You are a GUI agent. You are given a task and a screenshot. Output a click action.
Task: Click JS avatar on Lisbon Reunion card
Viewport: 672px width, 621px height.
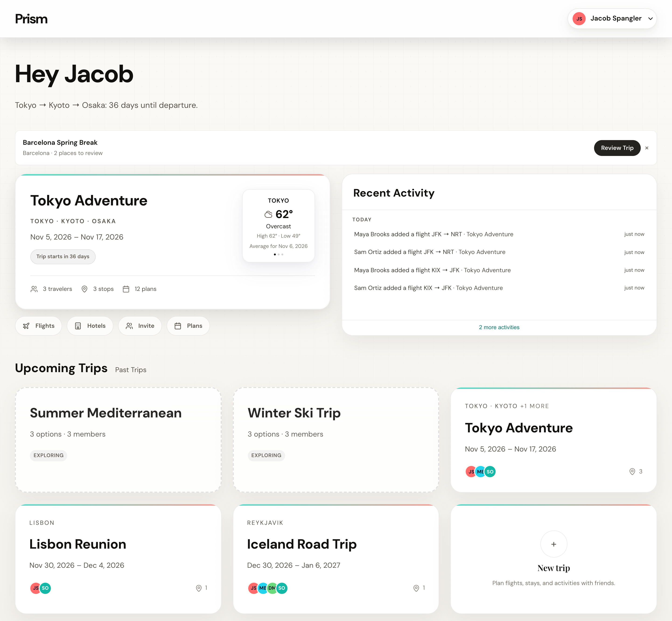36,588
